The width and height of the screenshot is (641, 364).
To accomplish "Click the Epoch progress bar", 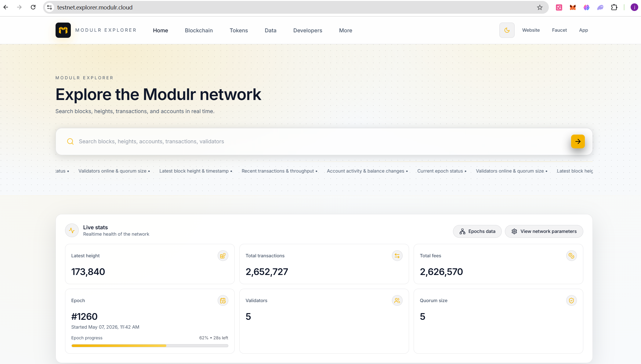I will (150, 346).
